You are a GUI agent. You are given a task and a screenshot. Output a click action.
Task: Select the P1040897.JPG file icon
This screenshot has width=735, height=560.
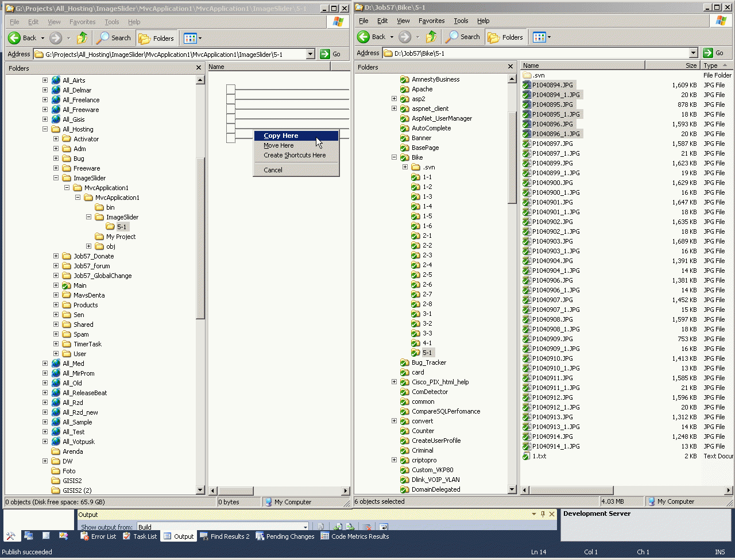pos(527,144)
